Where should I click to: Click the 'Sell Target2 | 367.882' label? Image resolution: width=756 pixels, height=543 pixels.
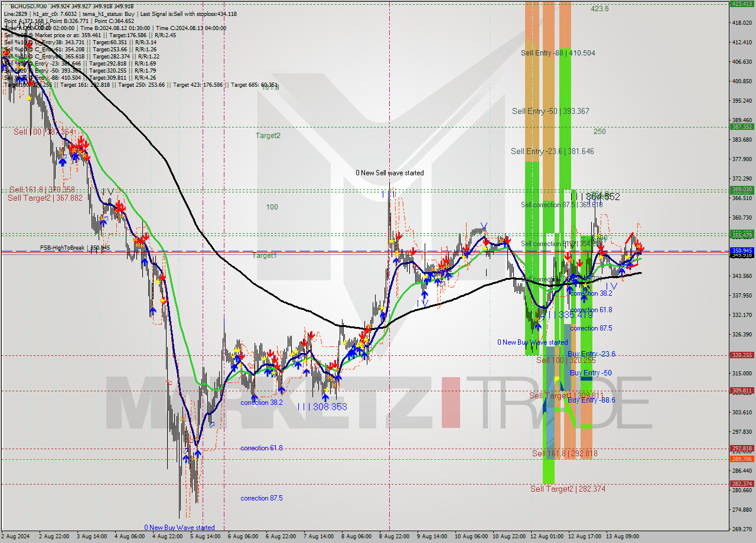click(x=45, y=198)
